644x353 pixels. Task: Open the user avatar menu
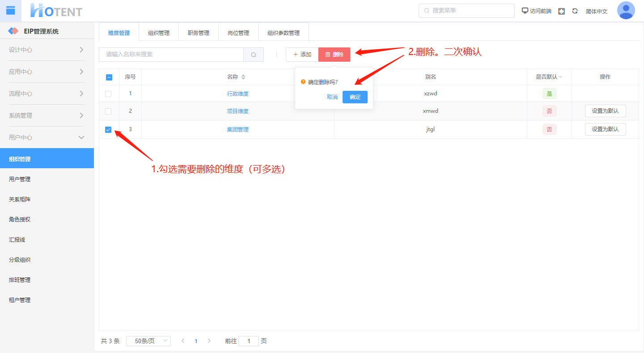coord(626,11)
